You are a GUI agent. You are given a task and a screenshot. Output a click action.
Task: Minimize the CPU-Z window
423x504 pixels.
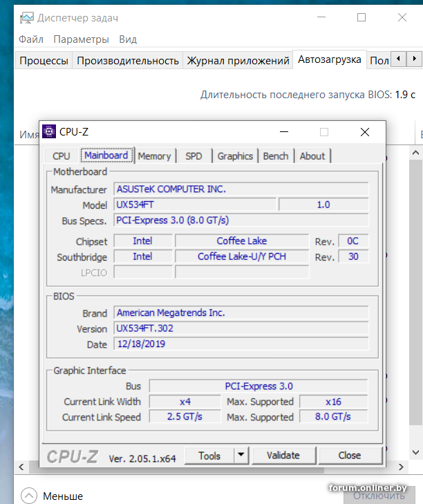tap(284, 132)
